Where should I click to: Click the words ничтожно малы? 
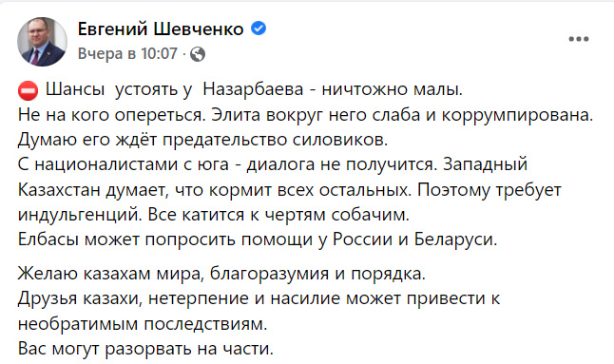click(392, 89)
